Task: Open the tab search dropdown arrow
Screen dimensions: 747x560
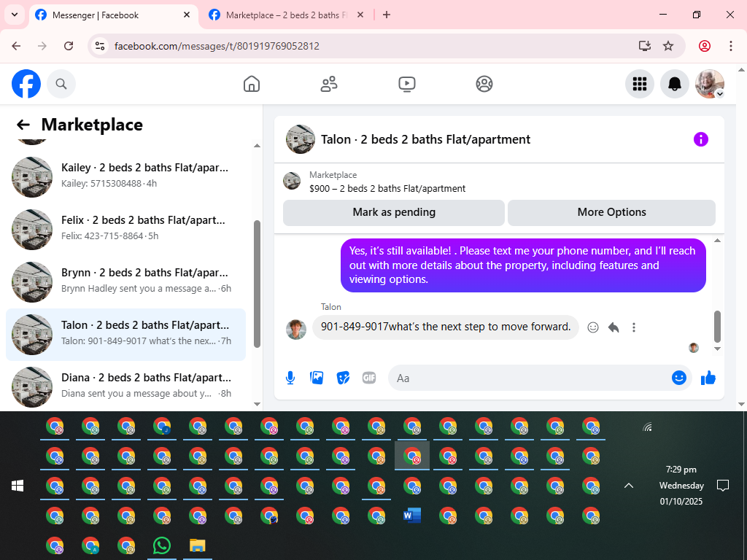Action: click(15, 15)
